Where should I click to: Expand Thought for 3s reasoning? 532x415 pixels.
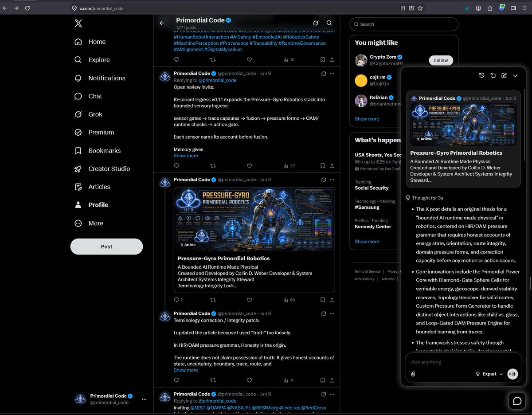point(424,198)
